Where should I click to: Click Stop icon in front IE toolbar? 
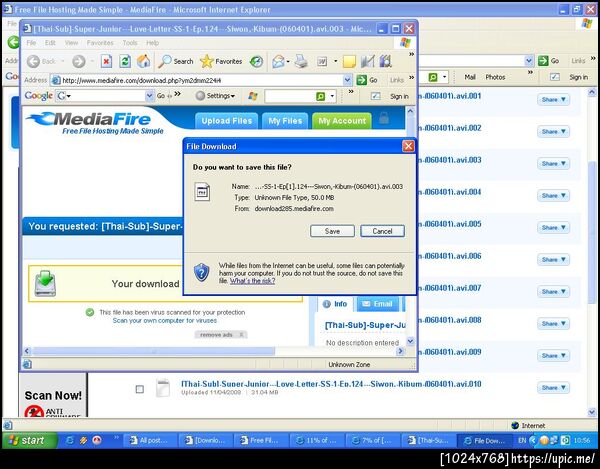[x=106, y=61]
